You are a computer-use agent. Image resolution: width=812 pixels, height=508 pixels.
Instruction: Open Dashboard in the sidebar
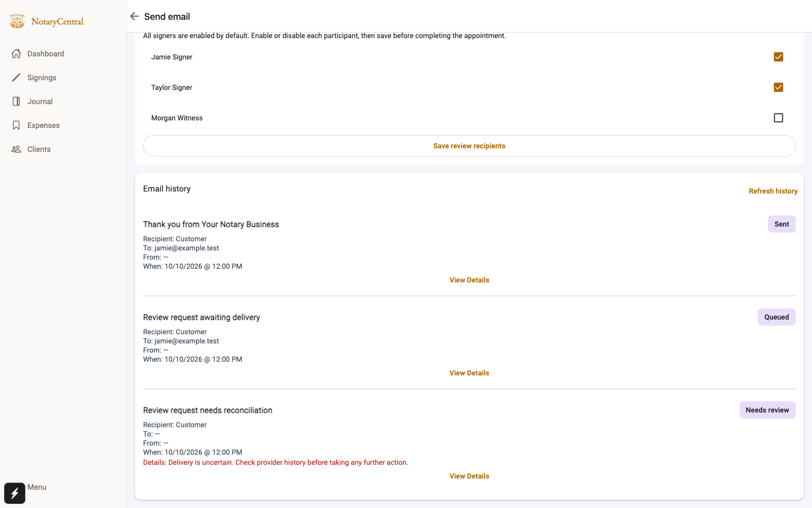tap(46, 54)
